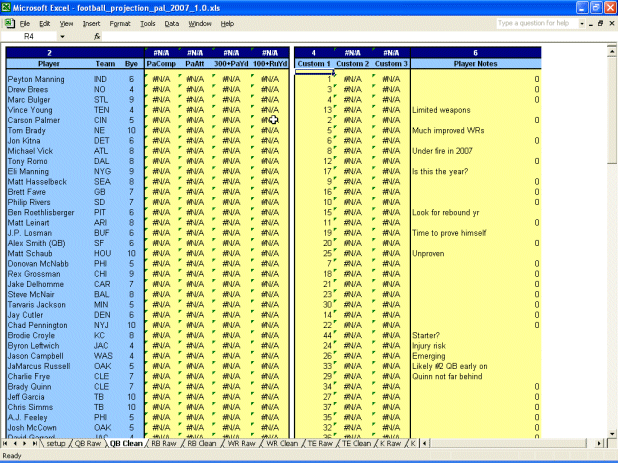Switch to the RB Clean sheet tab
The height and width of the screenshot is (463, 618).
[201, 443]
